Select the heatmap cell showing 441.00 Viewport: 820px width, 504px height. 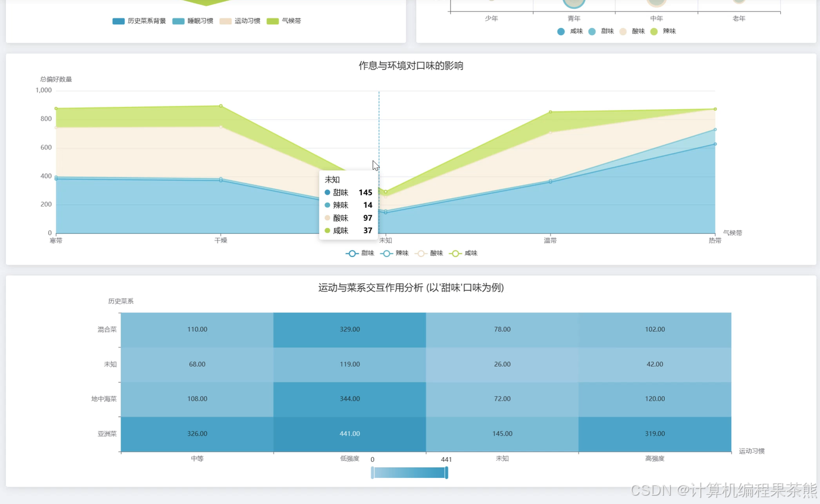pos(349,434)
